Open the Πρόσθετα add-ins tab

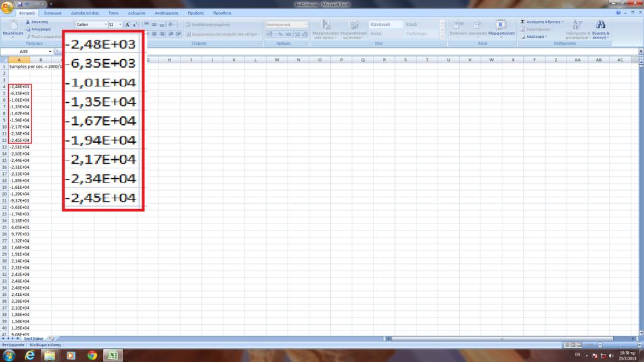222,13
